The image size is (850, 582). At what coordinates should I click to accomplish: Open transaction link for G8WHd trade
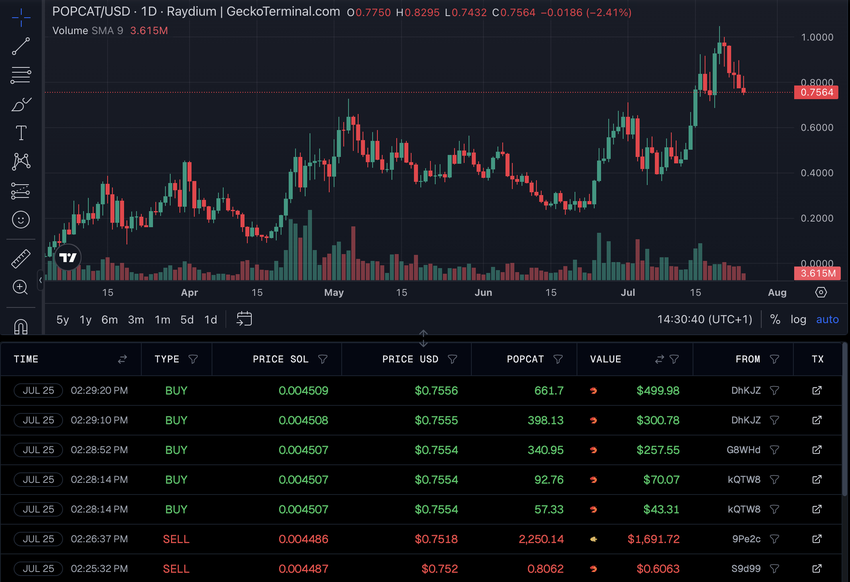pyautogui.click(x=816, y=450)
